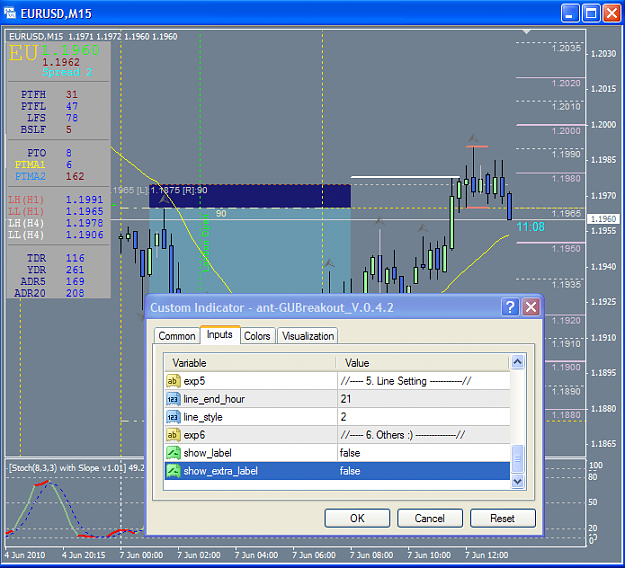Image resolution: width=625 pixels, height=568 pixels.
Task: Click the dark blue breakout box on chart
Action: (x=250, y=196)
